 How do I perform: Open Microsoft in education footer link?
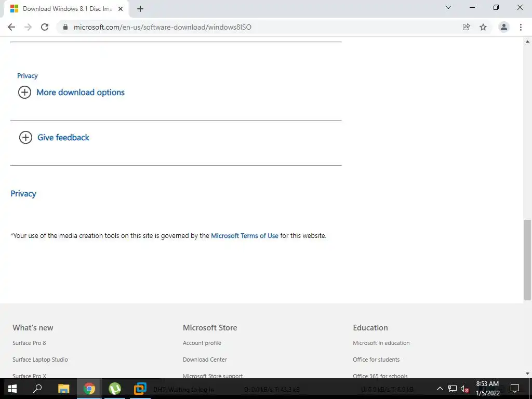(381, 343)
